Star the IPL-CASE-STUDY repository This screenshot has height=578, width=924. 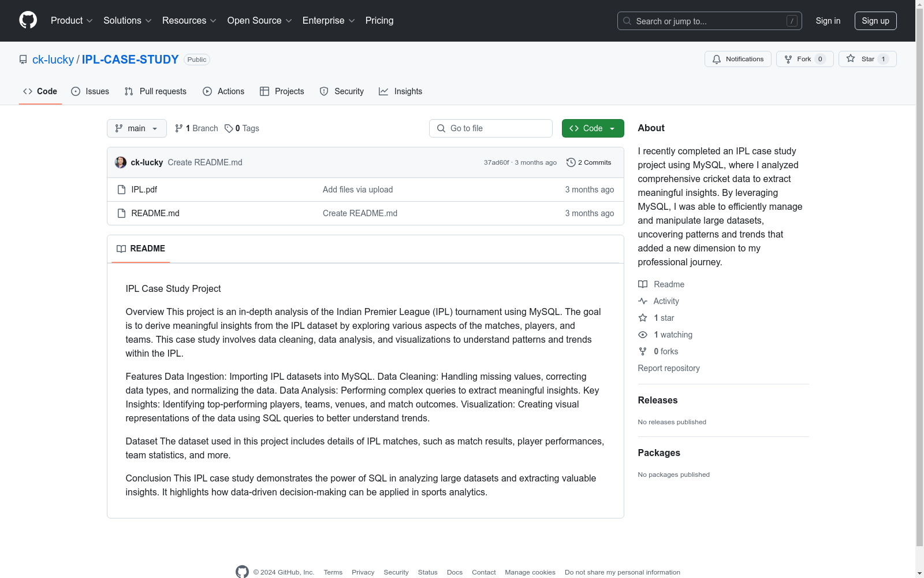(867, 59)
